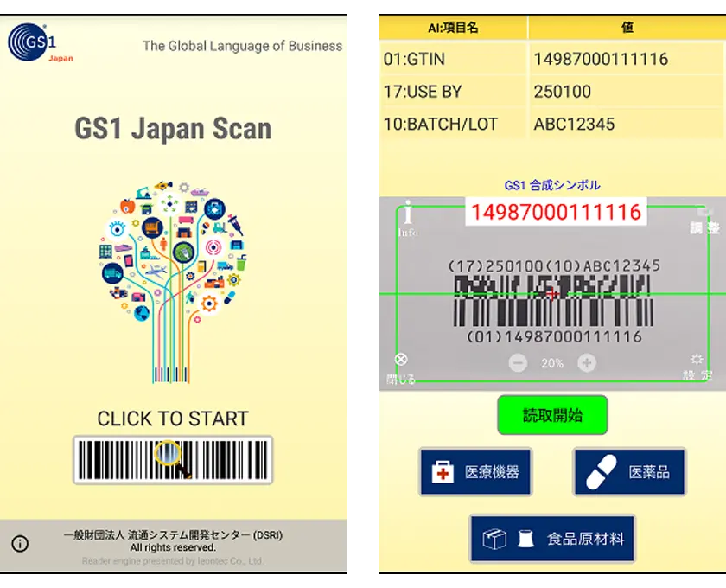The image size is (726, 588).
Task: Select the GTIN value in the table row
Action: pos(627,59)
